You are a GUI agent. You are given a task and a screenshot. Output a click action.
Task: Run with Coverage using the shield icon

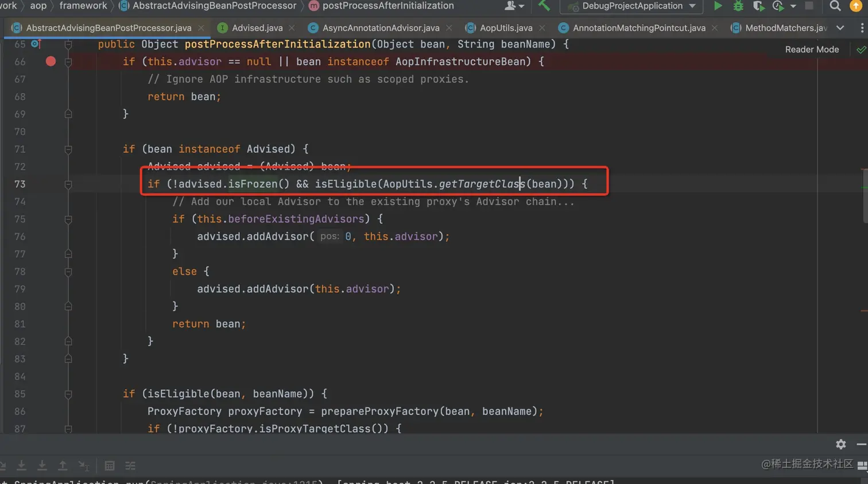pyautogui.click(x=758, y=6)
